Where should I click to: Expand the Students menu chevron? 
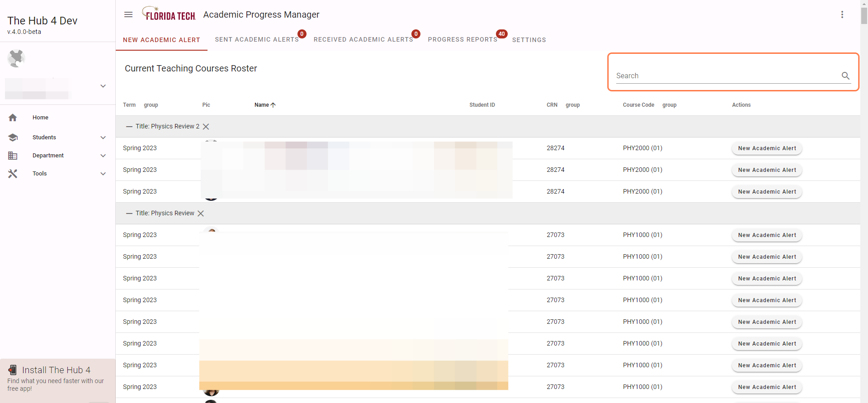[x=103, y=137]
